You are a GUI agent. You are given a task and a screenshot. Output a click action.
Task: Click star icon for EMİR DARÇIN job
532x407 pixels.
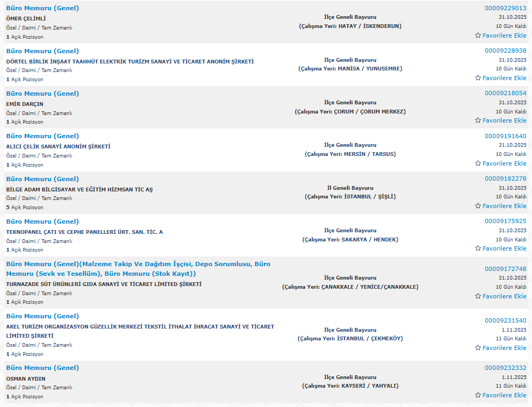[478, 120]
